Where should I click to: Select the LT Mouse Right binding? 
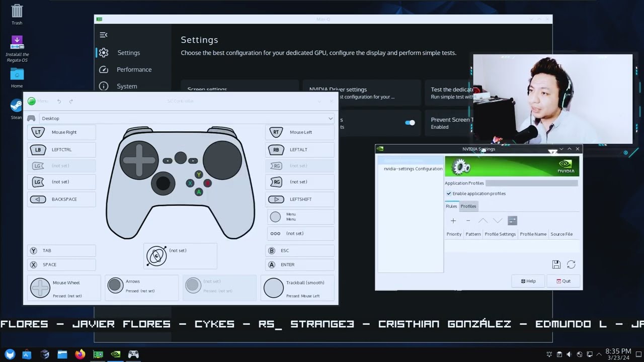click(61, 132)
